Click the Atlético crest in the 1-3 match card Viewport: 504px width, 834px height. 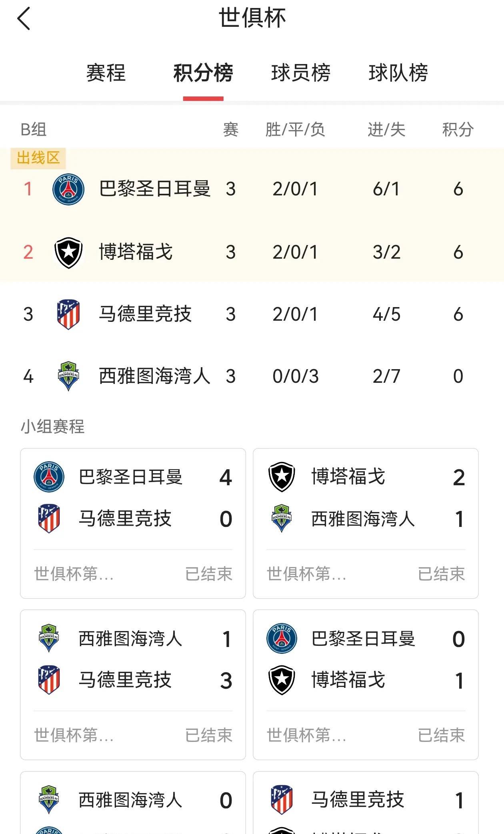tap(49, 680)
